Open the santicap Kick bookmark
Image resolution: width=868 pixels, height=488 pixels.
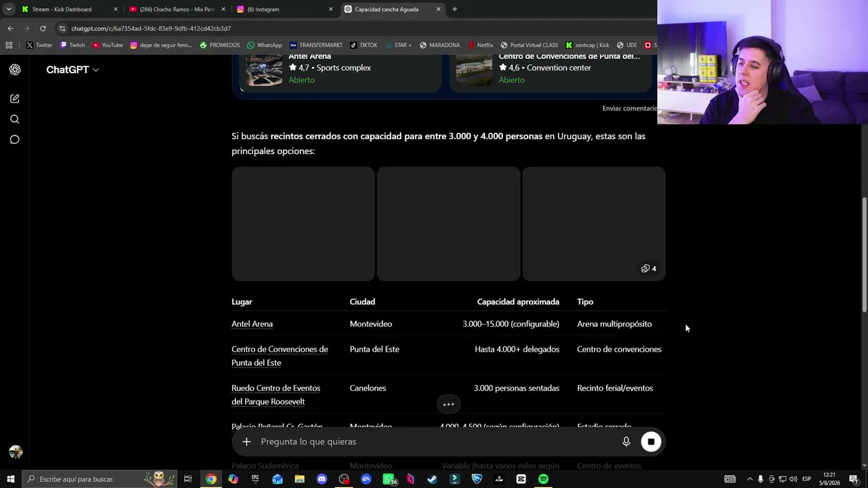pos(587,45)
